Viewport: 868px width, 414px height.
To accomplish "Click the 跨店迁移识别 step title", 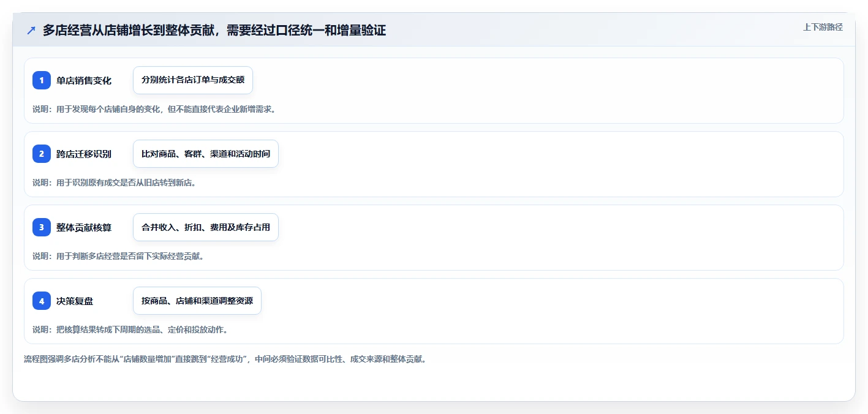I will coord(84,154).
